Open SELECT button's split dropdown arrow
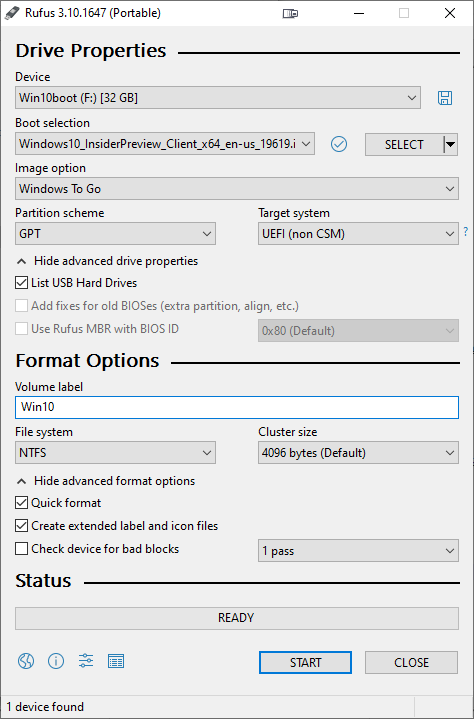 coord(451,144)
